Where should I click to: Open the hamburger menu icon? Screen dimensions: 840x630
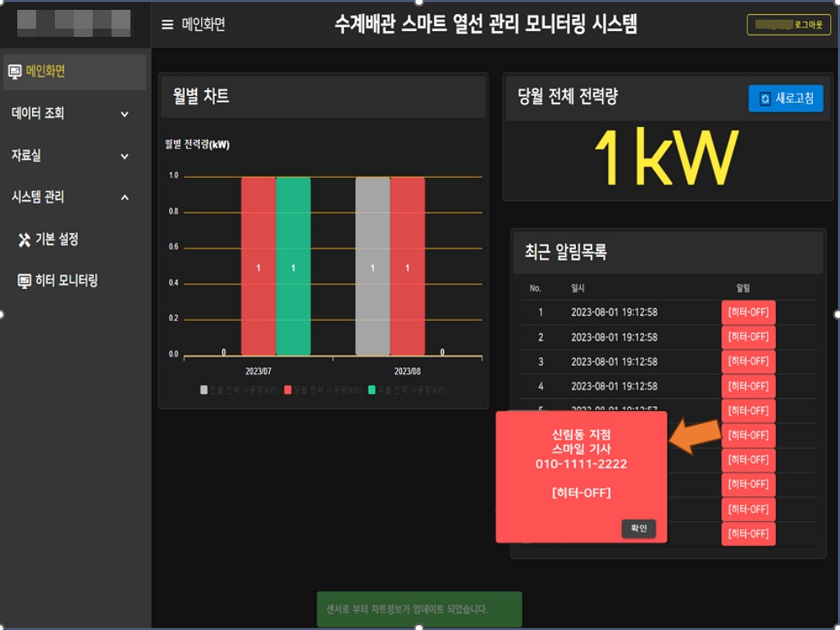(167, 25)
